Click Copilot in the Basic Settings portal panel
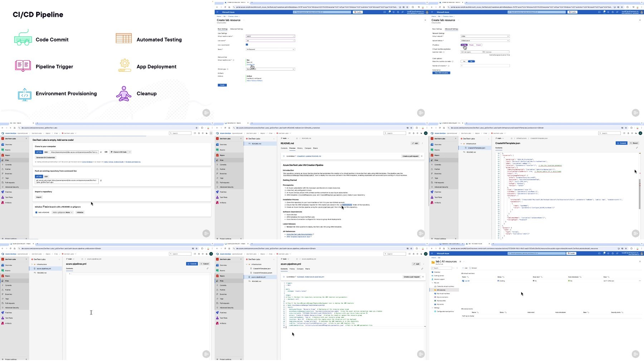The height and width of the screenshot is (362, 644). coord(358,12)
